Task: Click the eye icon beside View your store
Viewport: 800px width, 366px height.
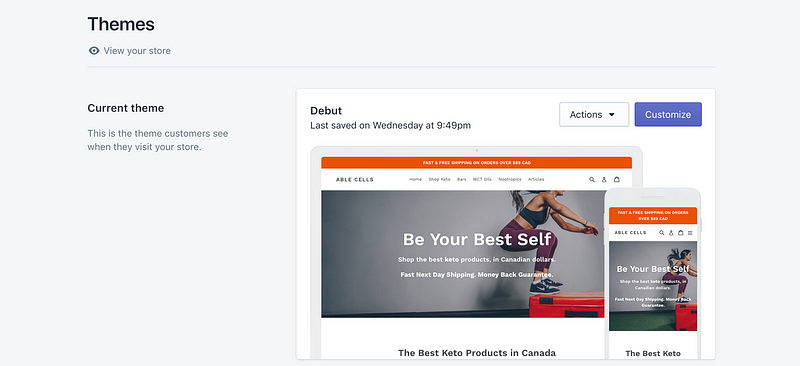Action: coord(94,51)
